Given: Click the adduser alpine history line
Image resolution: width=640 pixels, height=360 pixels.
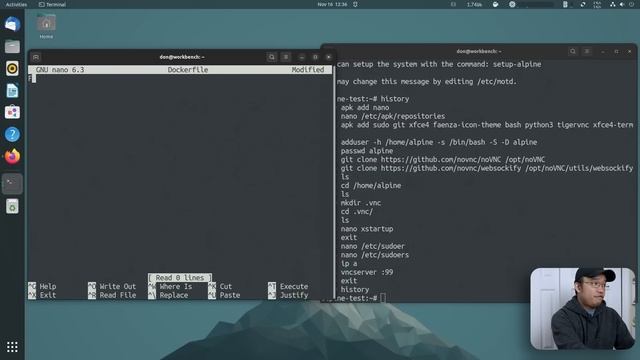Looking at the screenshot, I should point(439,142).
